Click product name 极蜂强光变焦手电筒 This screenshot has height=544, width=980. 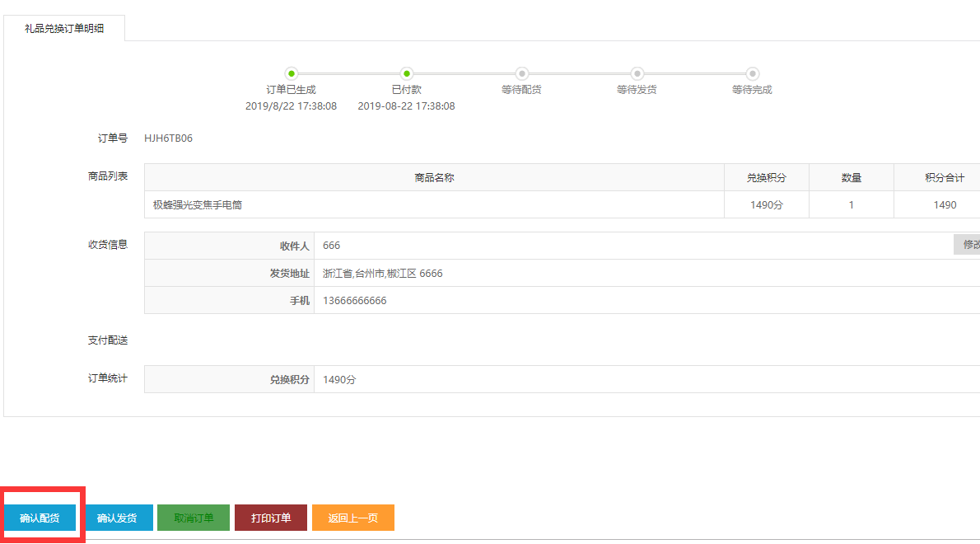pos(198,204)
